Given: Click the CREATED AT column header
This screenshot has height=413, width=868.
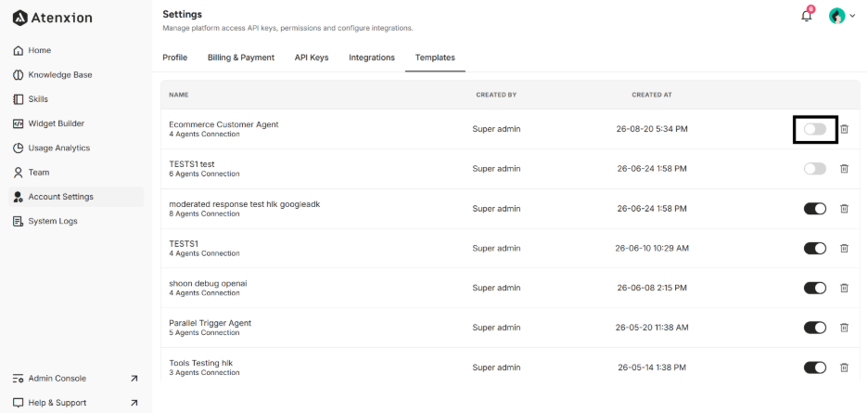Looking at the screenshot, I should [652, 95].
